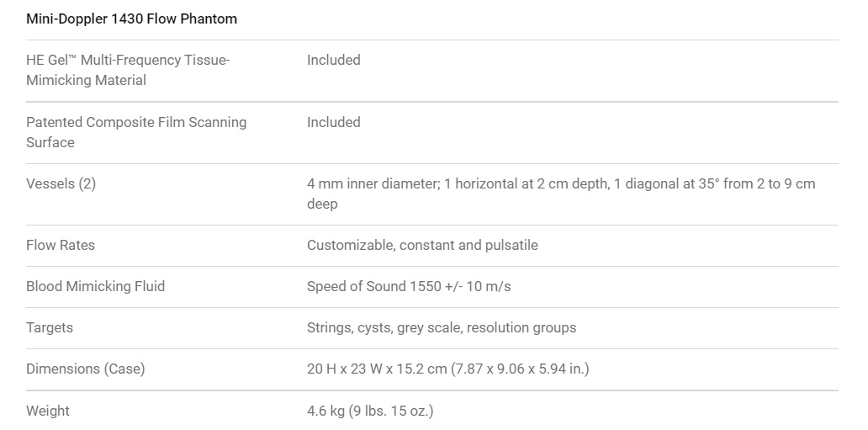Click the 20 H x 23 W dimensions value
The image size is (868, 430).
[448, 369]
